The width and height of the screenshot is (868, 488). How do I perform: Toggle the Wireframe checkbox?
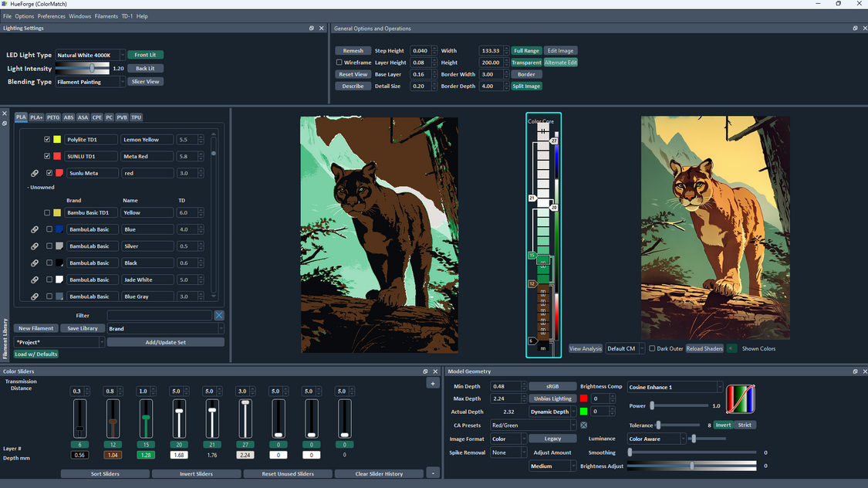click(337, 62)
